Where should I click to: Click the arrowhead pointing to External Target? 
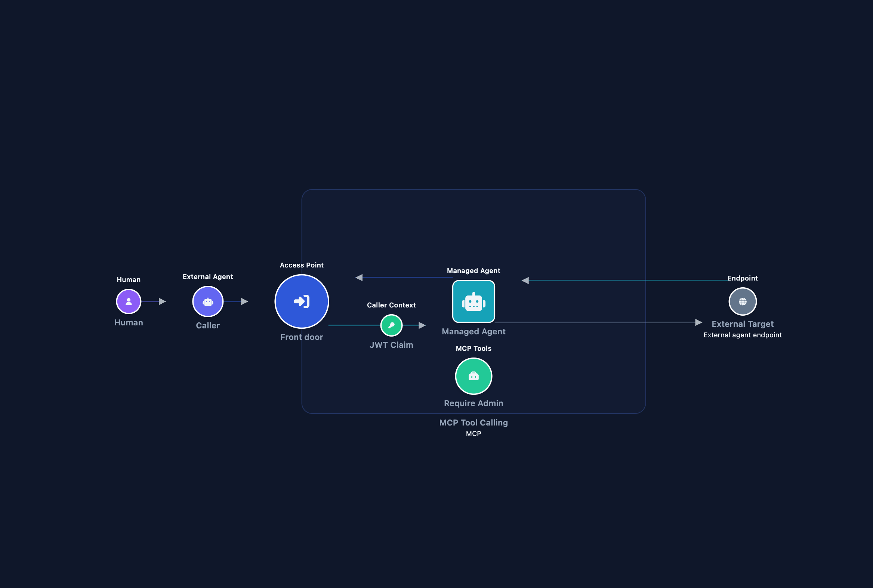pyautogui.click(x=698, y=322)
